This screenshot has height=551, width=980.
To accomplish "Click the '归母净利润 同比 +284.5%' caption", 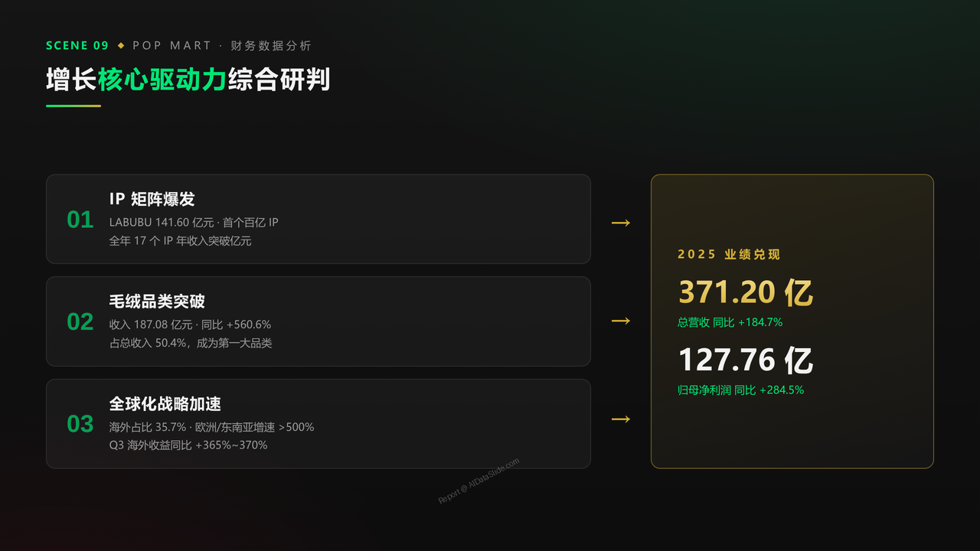I will 741,390.
